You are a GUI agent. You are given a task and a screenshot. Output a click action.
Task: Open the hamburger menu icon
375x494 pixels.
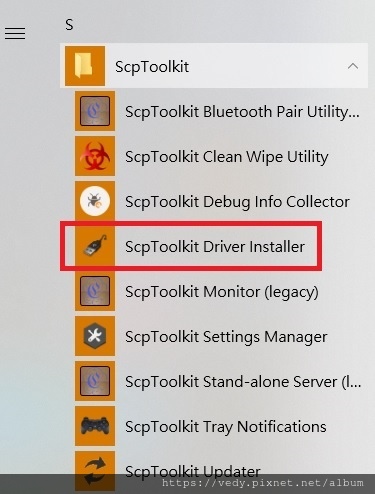point(15,33)
